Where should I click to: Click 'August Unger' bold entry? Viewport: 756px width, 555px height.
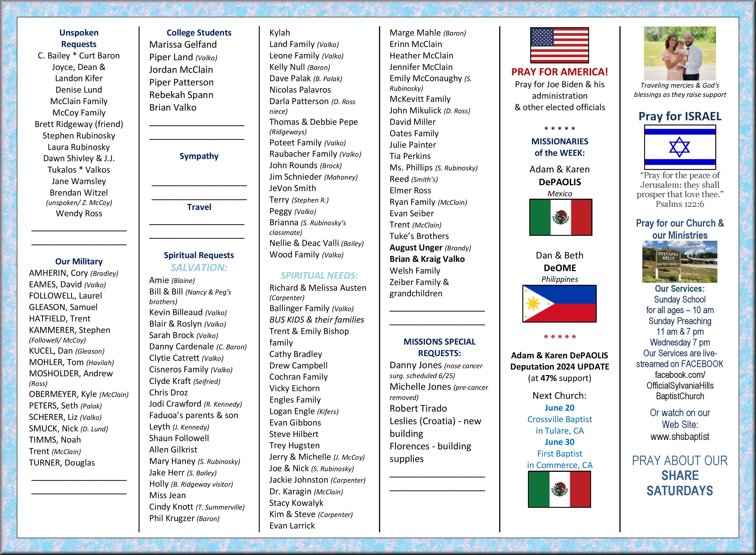click(x=416, y=247)
